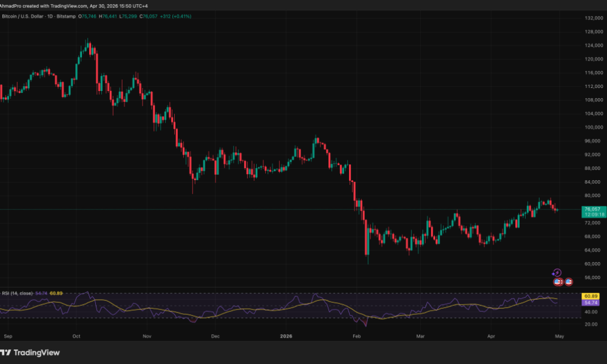
Task: Click the 92,000 price axis label
Action: pyautogui.click(x=594, y=155)
